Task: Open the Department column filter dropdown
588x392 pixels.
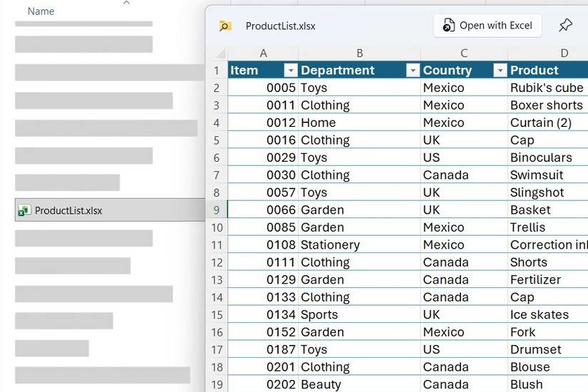Action: point(413,70)
